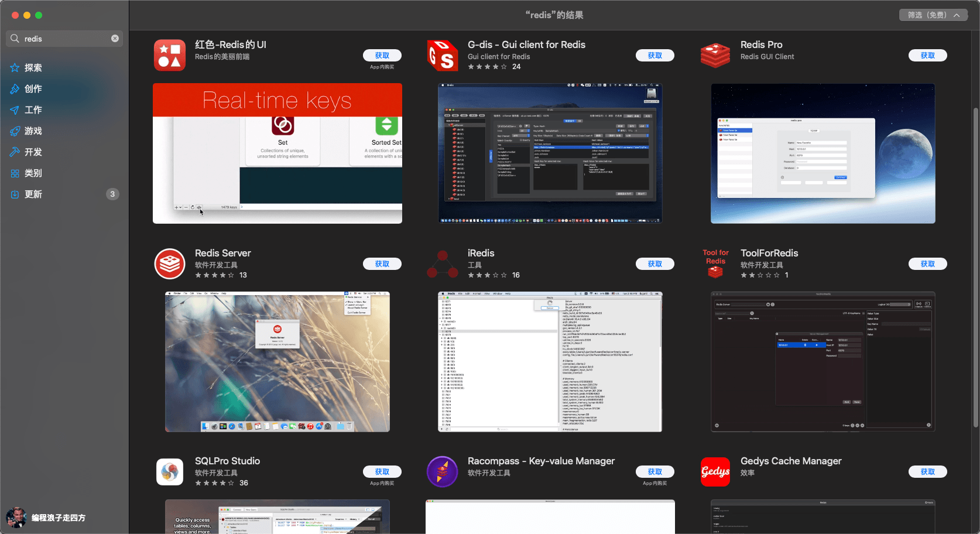Get the Racompass Key-value Manager app
The image size is (980, 534).
655,472
